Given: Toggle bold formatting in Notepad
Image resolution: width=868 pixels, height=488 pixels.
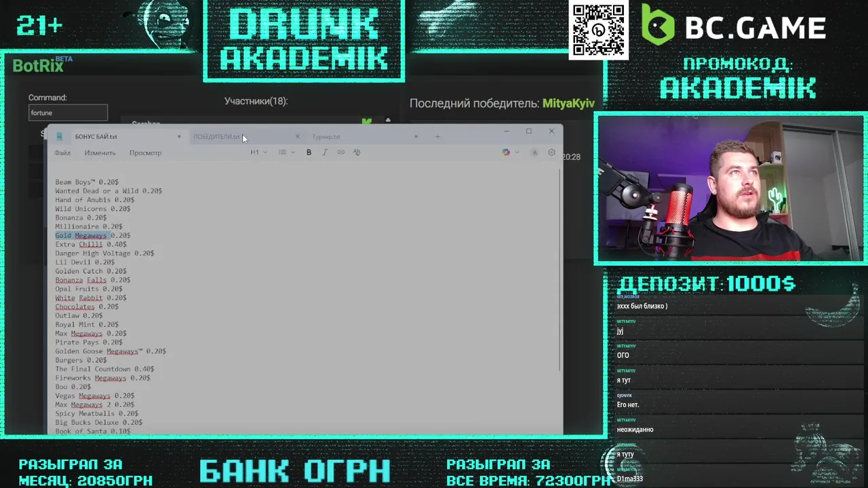Looking at the screenshot, I should (x=309, y=152).
